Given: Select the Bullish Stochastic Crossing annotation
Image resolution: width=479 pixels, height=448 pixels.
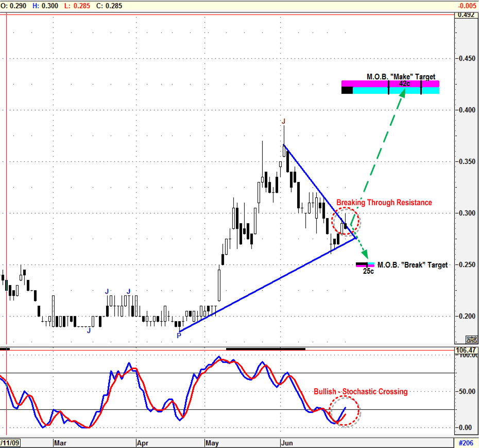Looking at the screenshot, I should point(361,391).
